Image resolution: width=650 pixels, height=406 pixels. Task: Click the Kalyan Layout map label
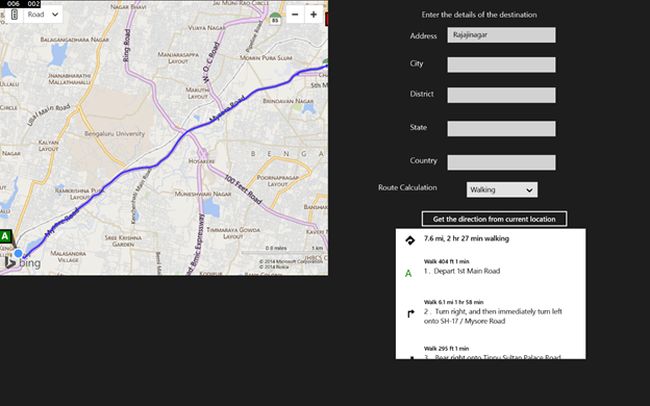49,146
